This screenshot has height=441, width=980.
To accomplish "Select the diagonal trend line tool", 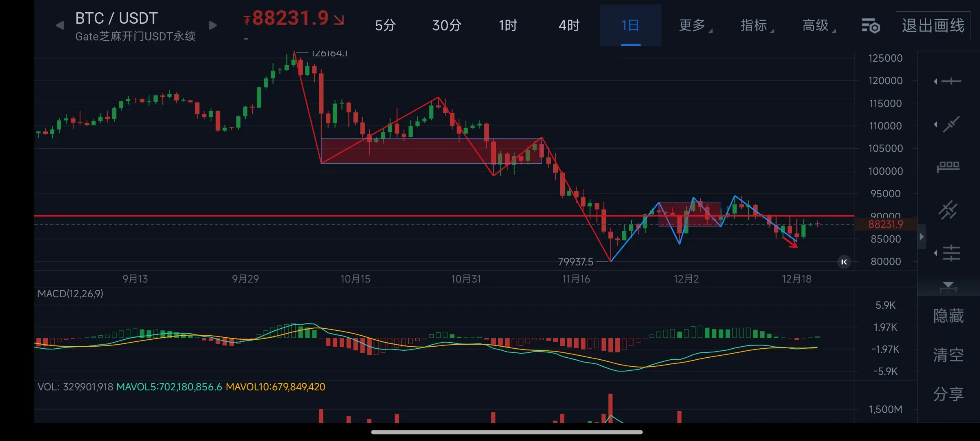I will tap(951, 125).
